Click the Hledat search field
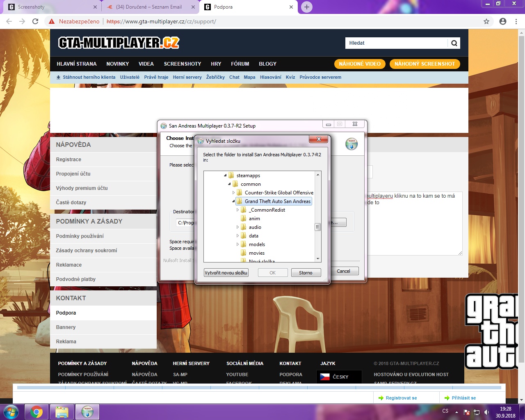This screenshot has height=420, width=525. pos(396,43)
